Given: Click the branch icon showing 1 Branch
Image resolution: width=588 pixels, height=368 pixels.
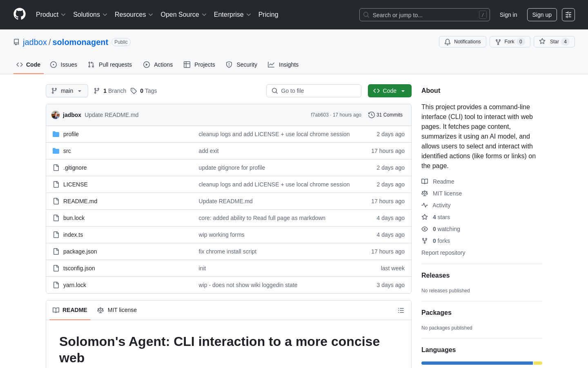Looking at the screenshot, I should 97,91.
